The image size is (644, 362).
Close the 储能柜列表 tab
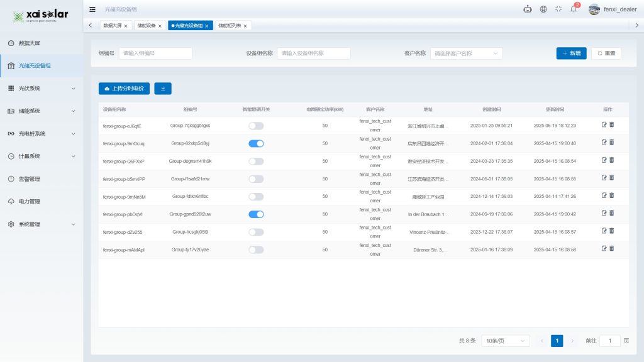click(245, 26)
